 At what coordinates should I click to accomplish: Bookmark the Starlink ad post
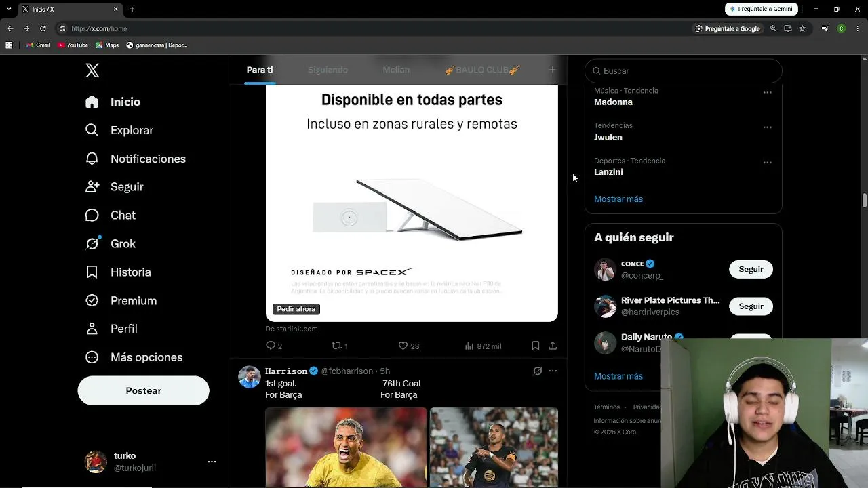(x=535, y=346)
